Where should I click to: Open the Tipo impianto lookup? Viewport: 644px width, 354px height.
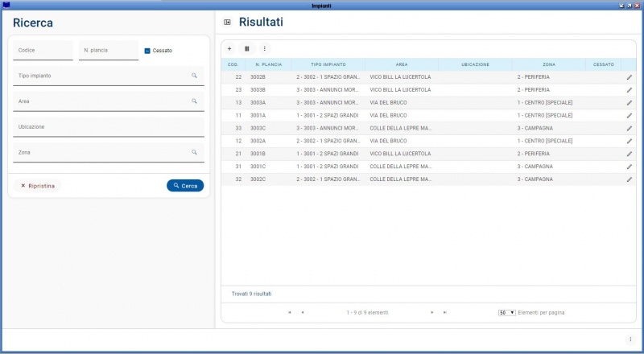194,76
